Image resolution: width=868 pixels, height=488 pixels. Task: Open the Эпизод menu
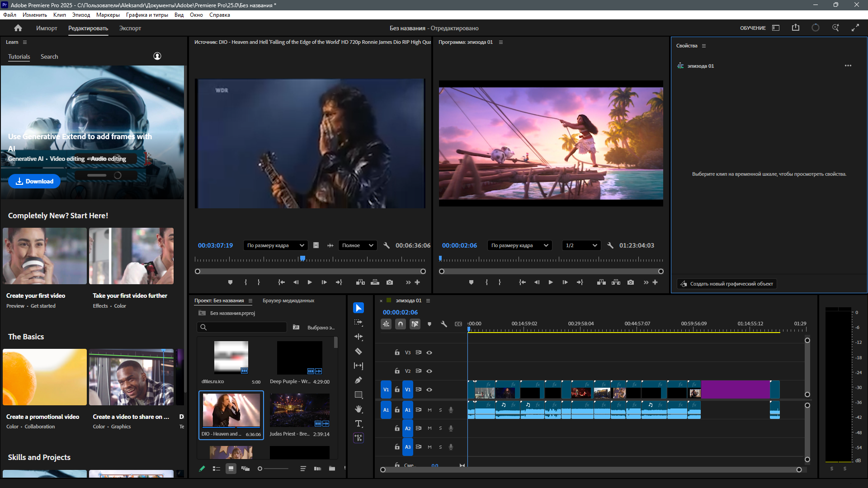pyautogui.click(x=81, y=15)
